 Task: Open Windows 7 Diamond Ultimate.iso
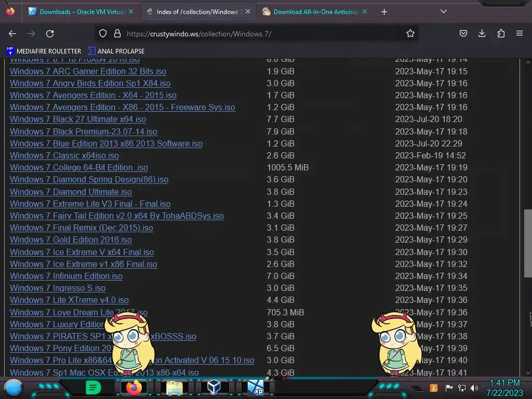click(71, 192)
